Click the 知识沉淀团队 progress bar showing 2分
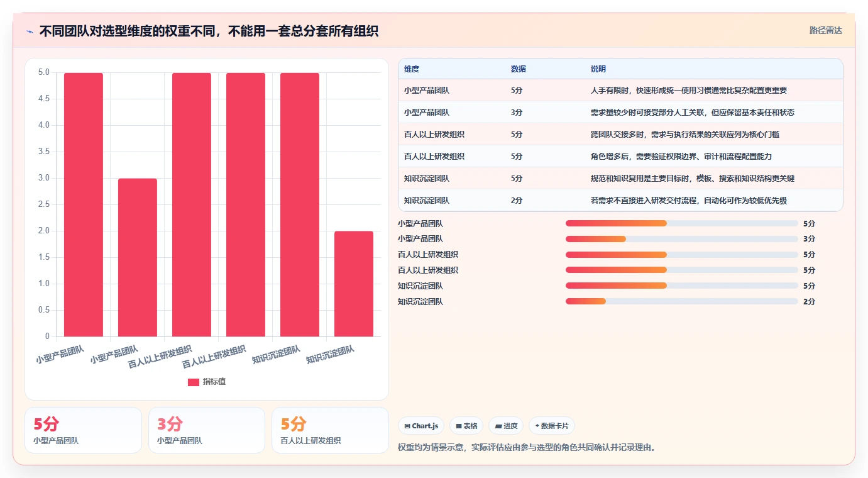The width and height of the screenshot is (868, 478). pos(682,301)
